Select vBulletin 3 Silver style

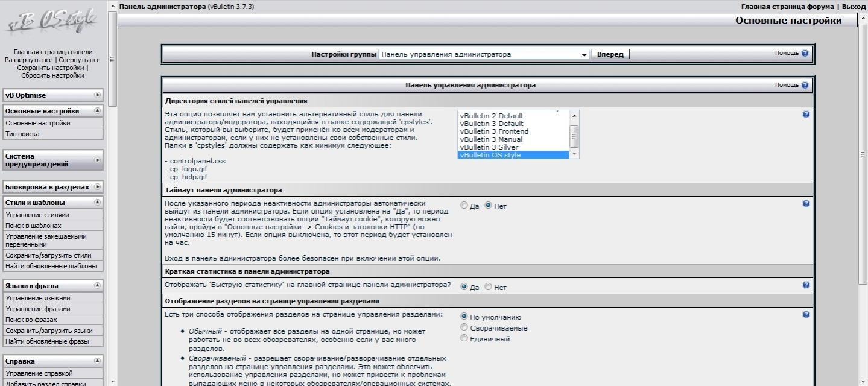coord(513,147)
